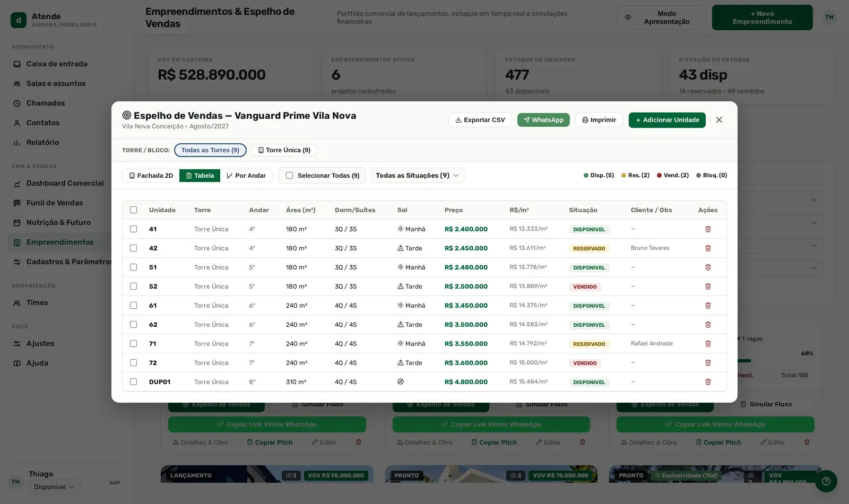Screen dimensions: 849x504
Task: Click the trash icon for unit 52
Action: [x=708, y=286]
